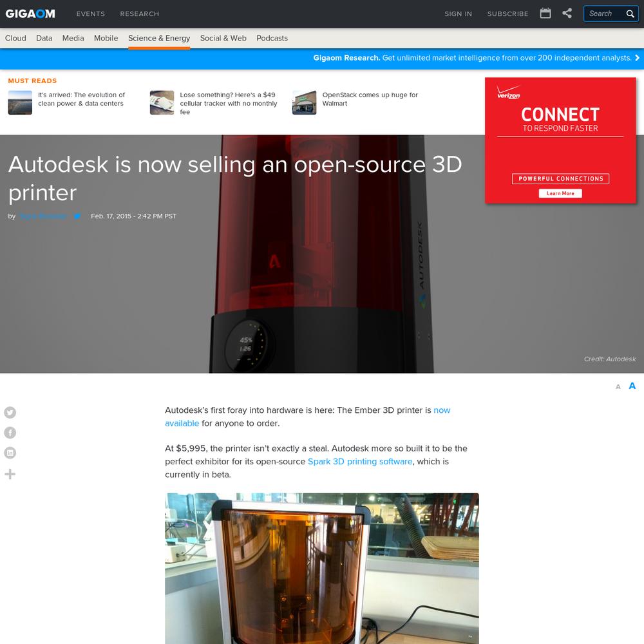This screenshot has width=644, height=644.
Task: Open the Research menu item
Action: tap(139, 14)
